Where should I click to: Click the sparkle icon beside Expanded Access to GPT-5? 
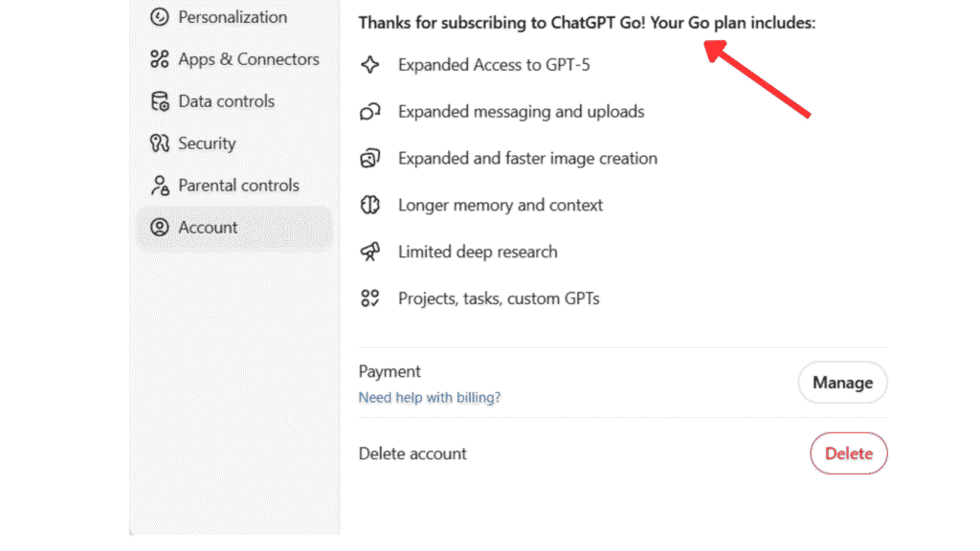point(370,64)
